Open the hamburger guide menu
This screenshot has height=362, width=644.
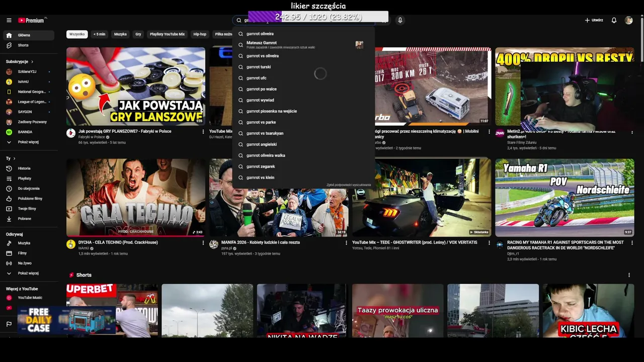click(9, 20)
